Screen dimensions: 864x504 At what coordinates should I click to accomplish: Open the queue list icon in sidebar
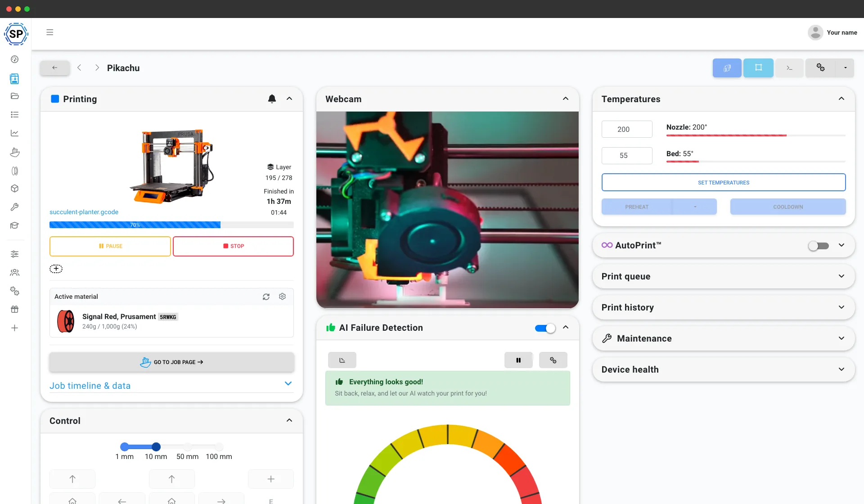tap(14, 115)
